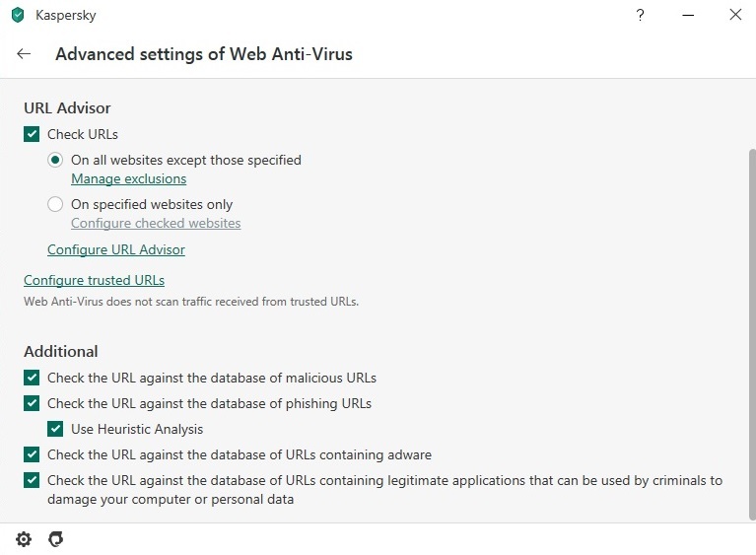This screenshot has height=555, width=756.
Task: Open help with the question mark icon
Action: 640,15
